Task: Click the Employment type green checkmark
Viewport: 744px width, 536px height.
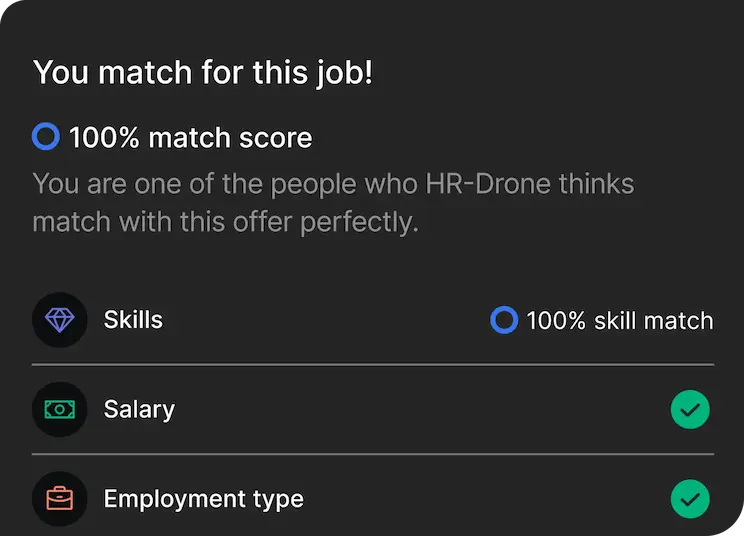Action: [x=690, y=498]
